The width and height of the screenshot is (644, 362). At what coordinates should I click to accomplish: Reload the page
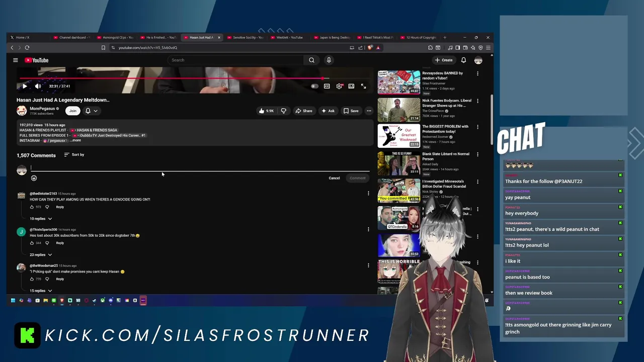coord(27,48)
